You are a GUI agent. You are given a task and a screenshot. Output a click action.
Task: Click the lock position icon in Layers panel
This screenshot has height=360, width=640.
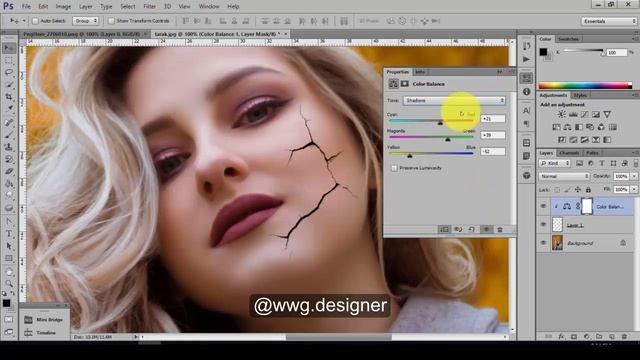pyautogui.click(x=578, y=189)
